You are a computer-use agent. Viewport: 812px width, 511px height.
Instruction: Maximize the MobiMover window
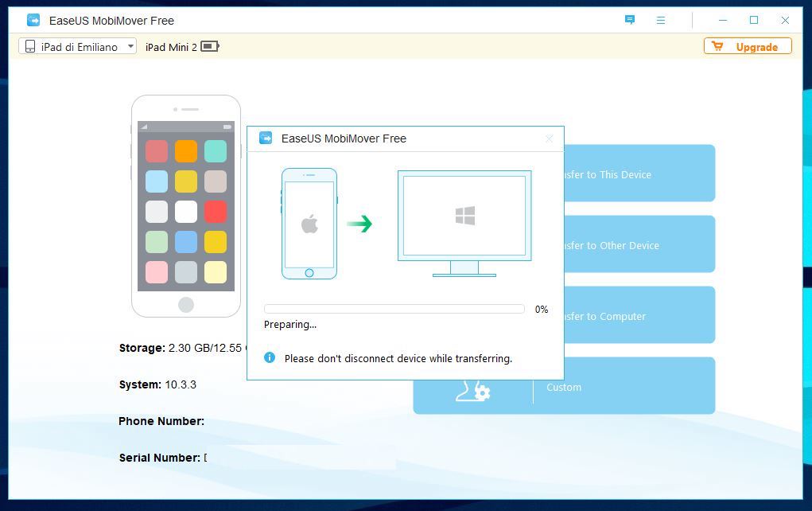point(754,20)
